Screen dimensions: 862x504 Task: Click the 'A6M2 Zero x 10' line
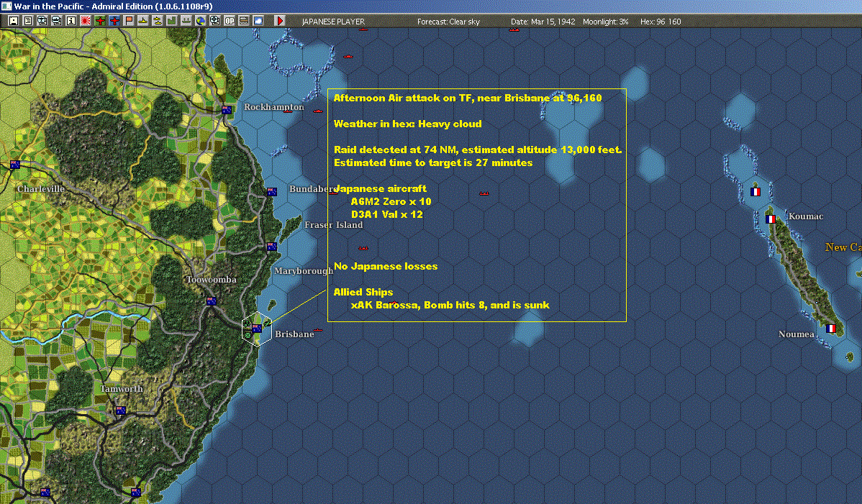click(391, 201)
